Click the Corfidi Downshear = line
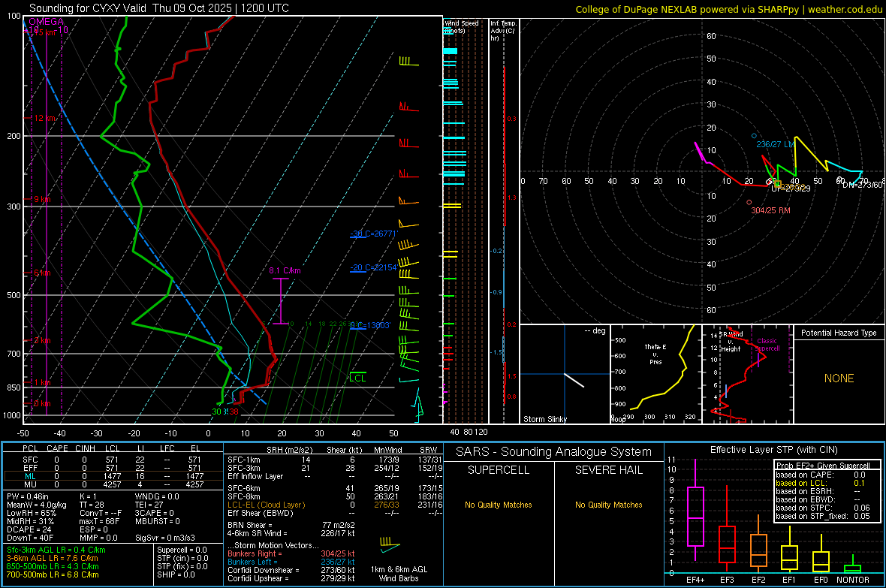 pyautogui.click(x=291, y=570)
